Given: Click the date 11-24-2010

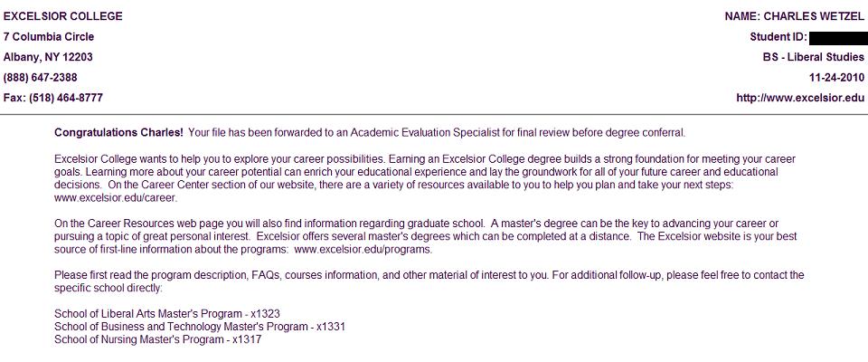Looking at the screenshot, I should point(837,78).
